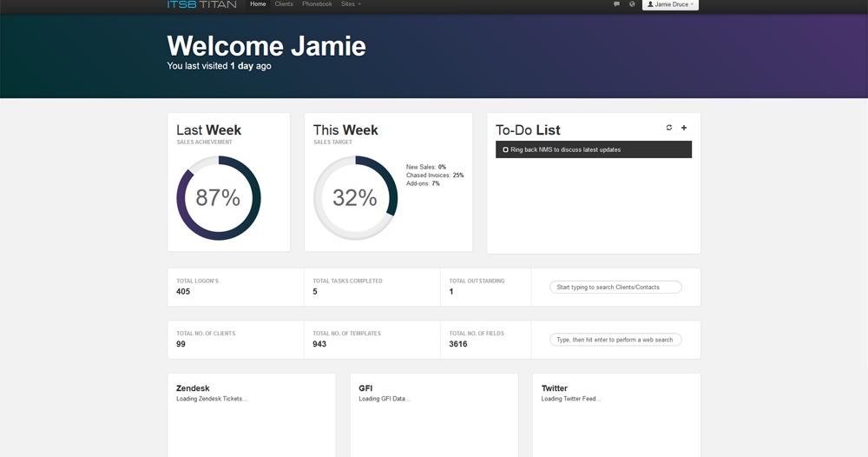Add a new To-Do item

(684, 128)
